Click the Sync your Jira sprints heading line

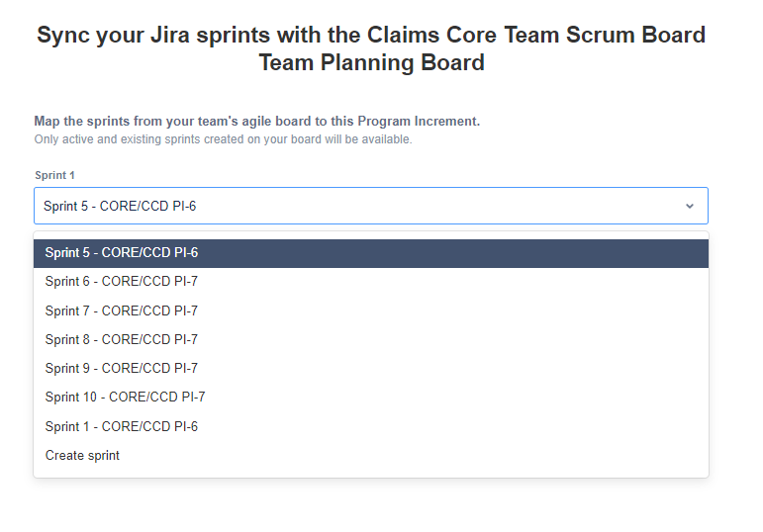371,35
